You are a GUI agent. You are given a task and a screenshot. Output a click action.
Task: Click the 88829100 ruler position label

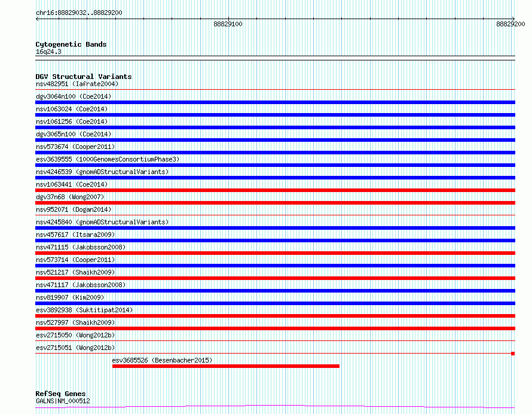[x=228, y=24]
